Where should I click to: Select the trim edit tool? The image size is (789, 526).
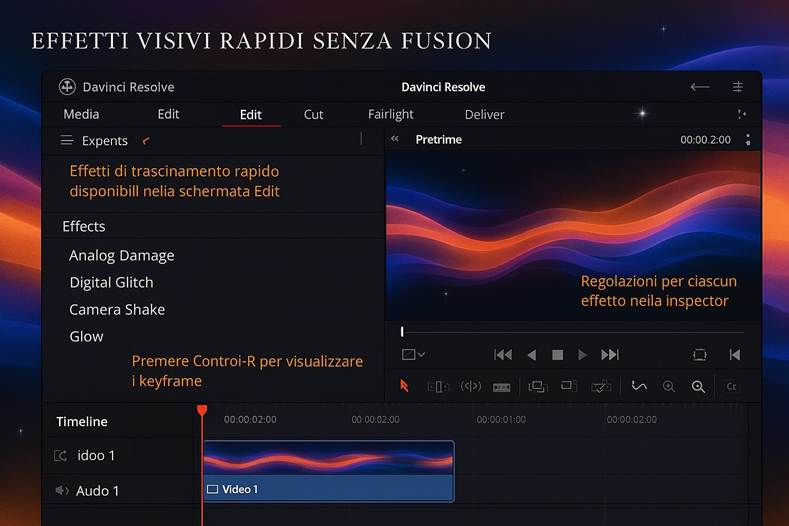pyautogui.click(x=438, y=387)
